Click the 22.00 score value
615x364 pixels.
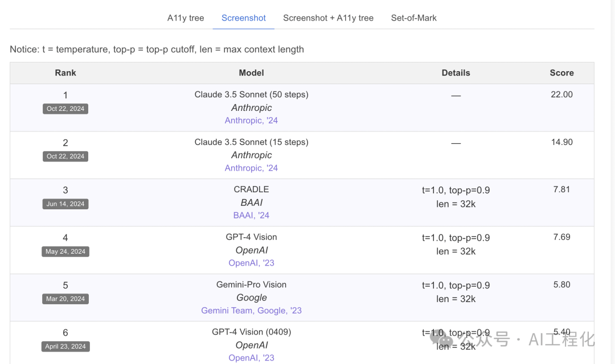(561, 94)
